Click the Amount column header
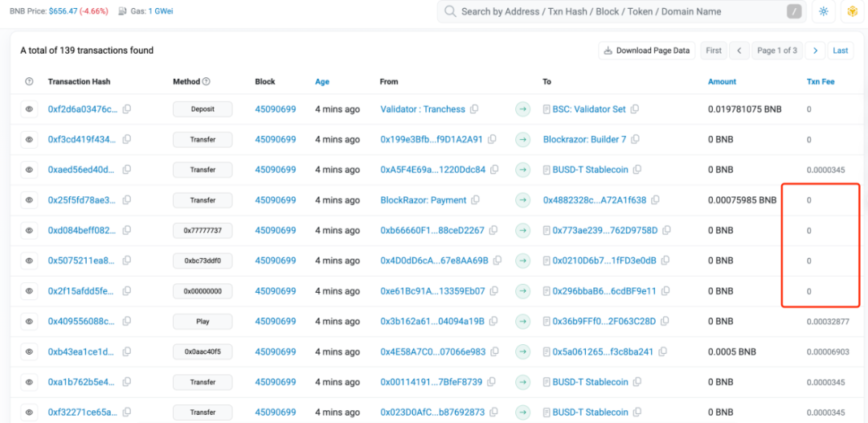868x423 pixels. tap(722, 81)
